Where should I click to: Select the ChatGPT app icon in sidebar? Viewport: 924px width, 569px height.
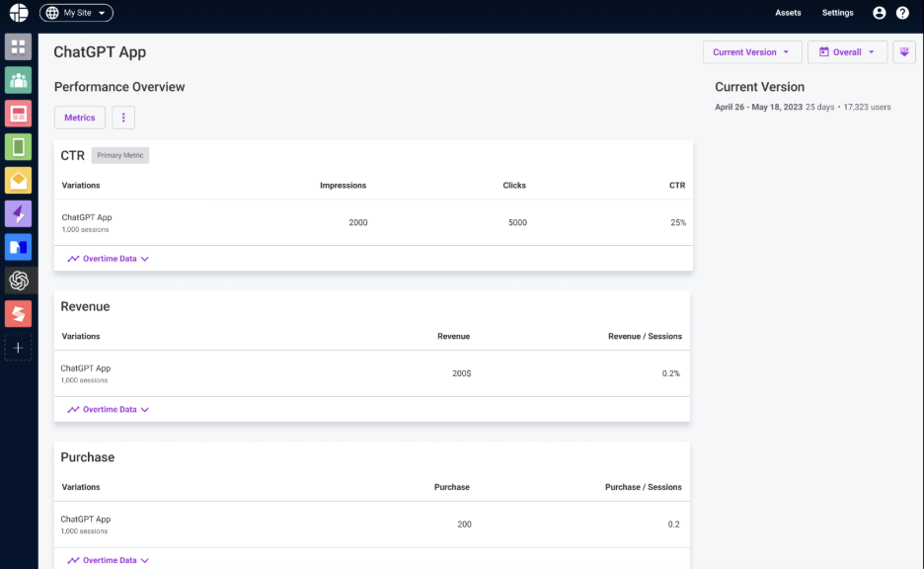point(19,281)
